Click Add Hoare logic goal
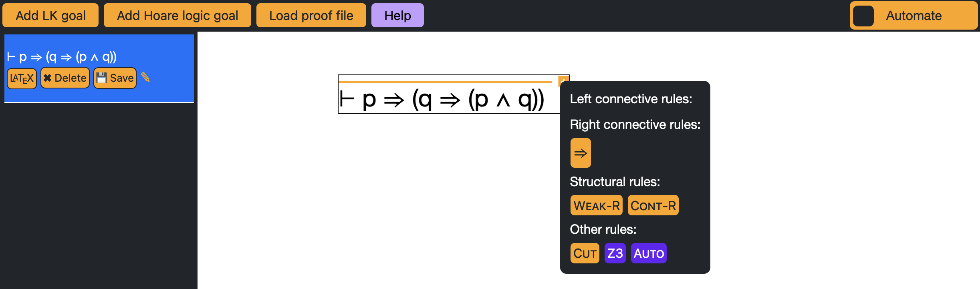The width and height of the screenshot is (980, 289). coord(177,16)
